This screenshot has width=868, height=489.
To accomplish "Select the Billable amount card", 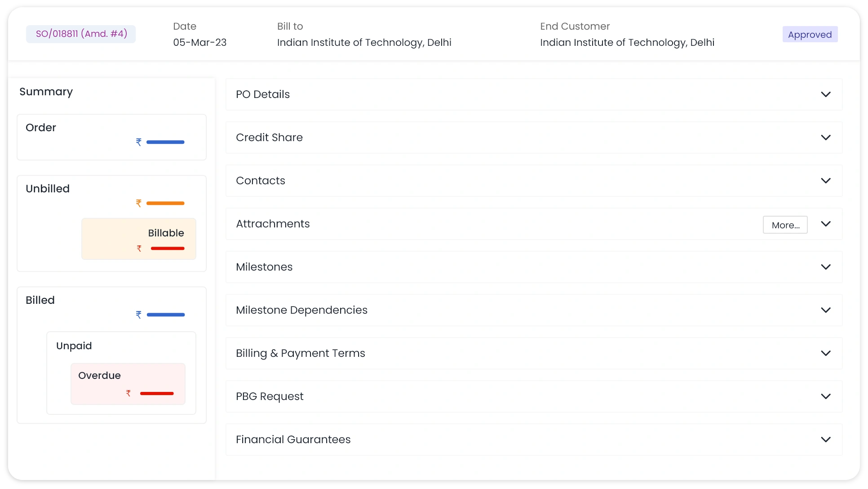I will pos(139,239).
